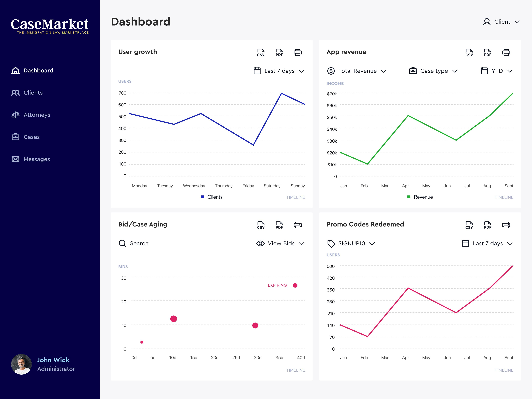Print the User growth chart
Viewport: 532px width, 399px height.
click(298, 52)
